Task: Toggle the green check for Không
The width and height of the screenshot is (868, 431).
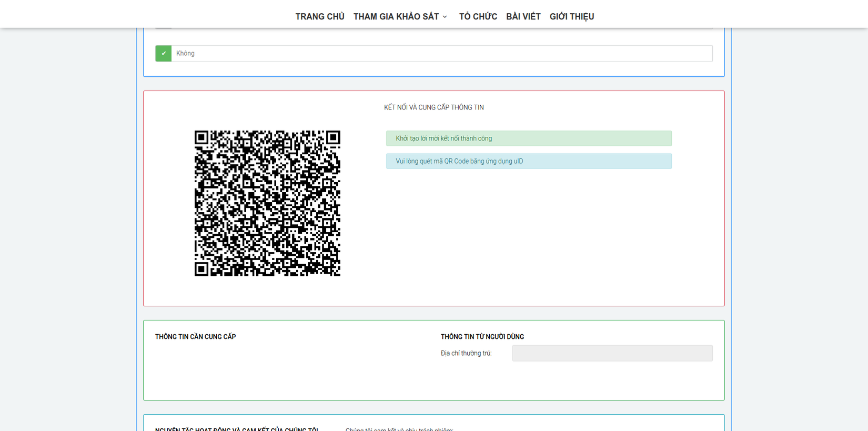Action: pos(164,53)
